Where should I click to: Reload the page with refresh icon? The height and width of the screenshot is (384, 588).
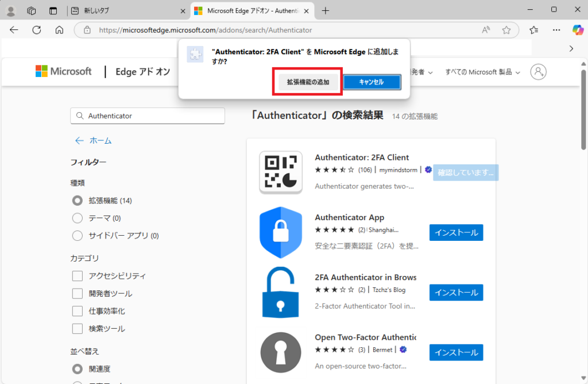[x=37, y=30]
